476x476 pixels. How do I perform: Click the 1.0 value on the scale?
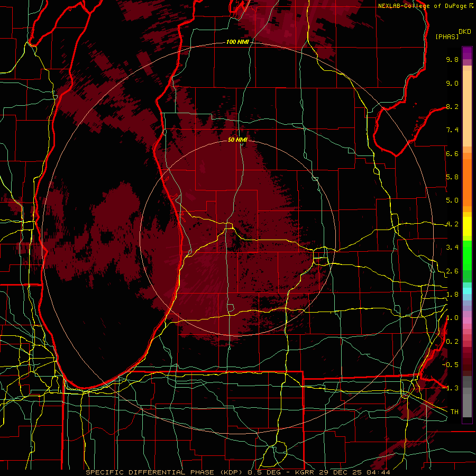(452, 318)
